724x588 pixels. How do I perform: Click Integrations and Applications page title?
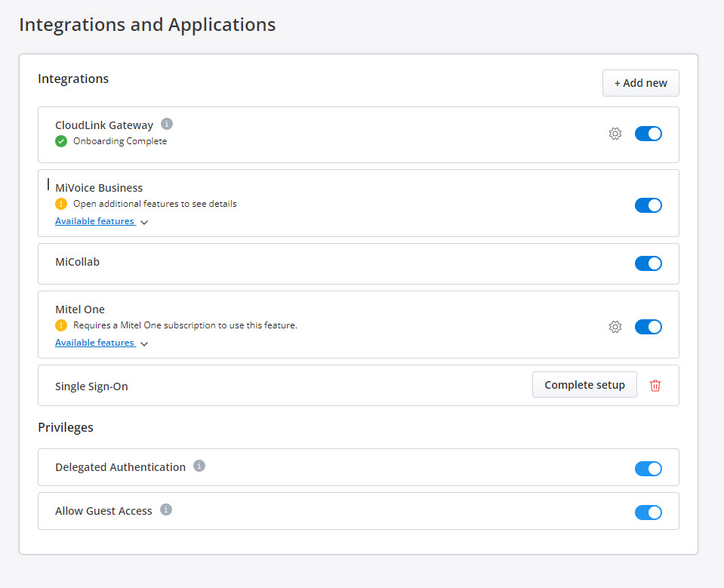[x=147, y=25]
